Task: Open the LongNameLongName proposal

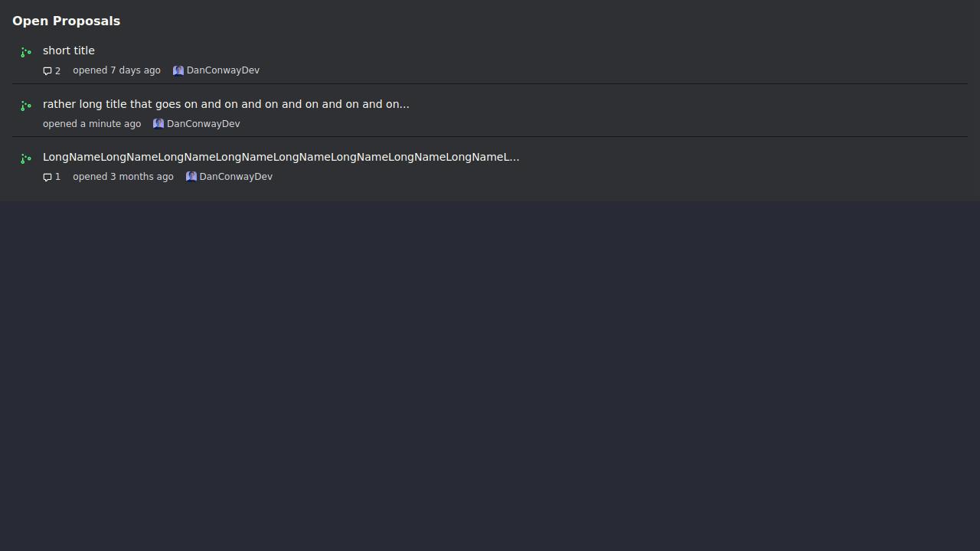Action: tap(281, 157)
